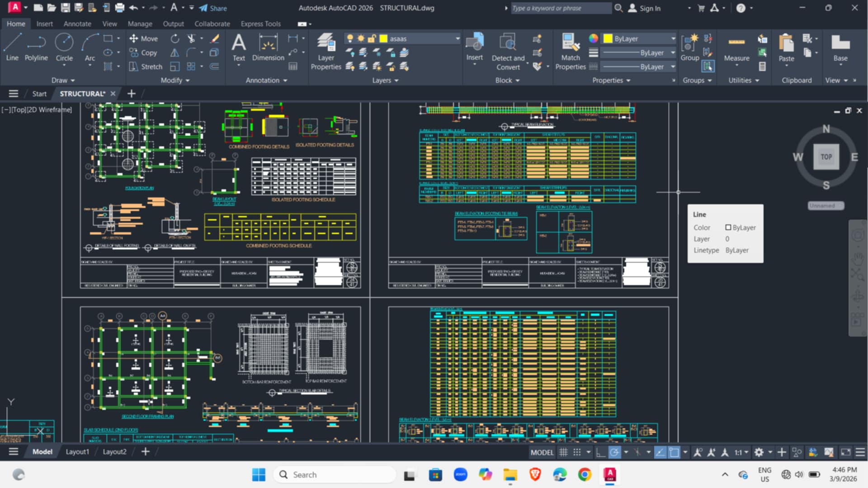Image resolution: width=868 pixels, height=488 pixels.
Task: Click the Share button
Action: pyautogui.click(x=213, y=8)
